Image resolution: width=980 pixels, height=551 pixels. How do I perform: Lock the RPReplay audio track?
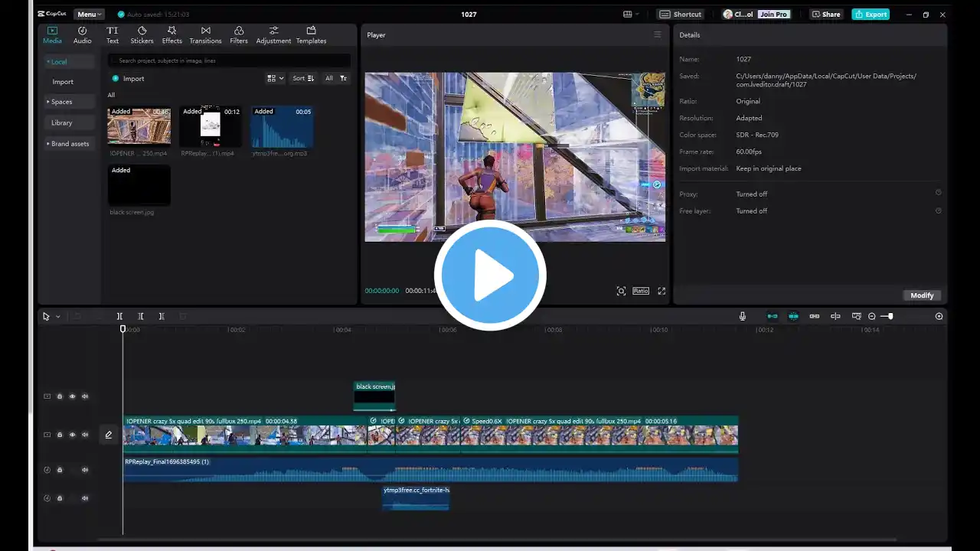60,470
